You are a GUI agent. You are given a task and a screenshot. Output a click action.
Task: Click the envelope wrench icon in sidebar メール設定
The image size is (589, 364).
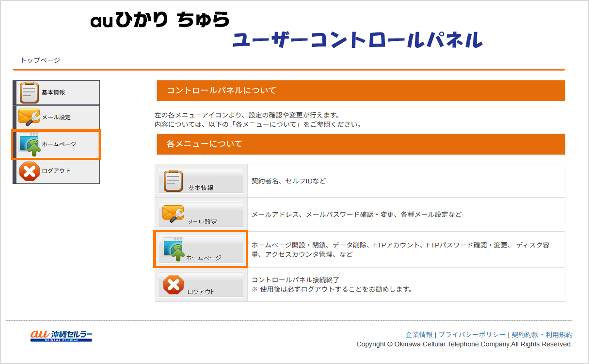pyautogui.click(x=29, y=117)
